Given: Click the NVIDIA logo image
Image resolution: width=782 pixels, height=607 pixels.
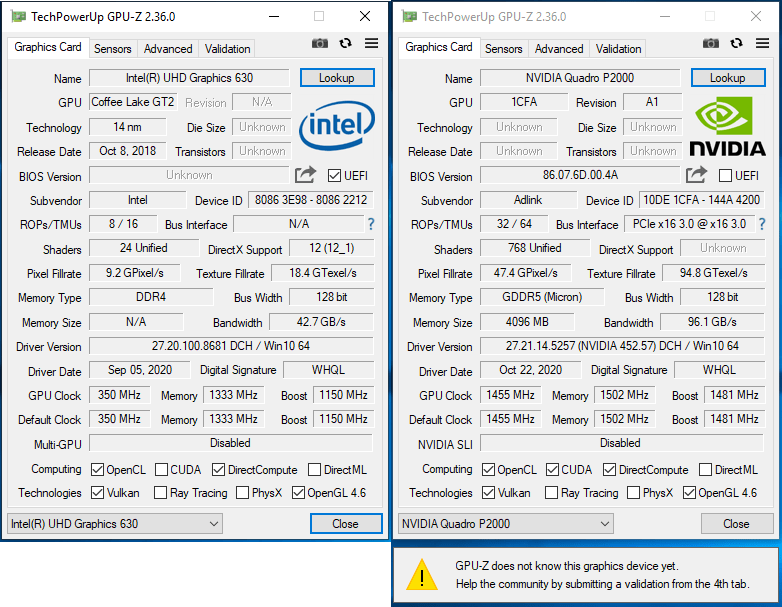Looking at the screenshot, I should tap(727, 126).
